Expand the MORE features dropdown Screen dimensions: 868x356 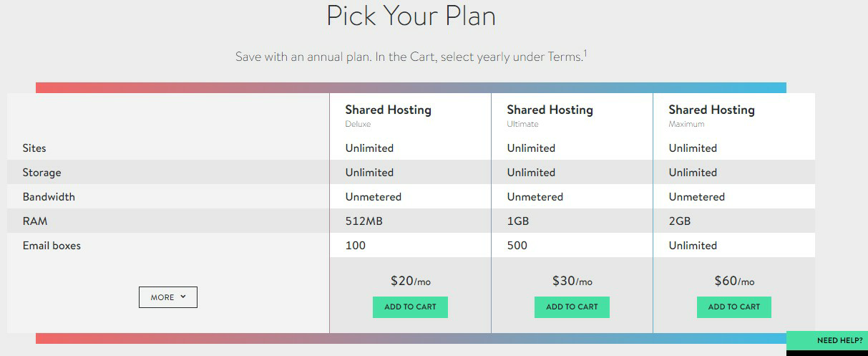pos(168,297)
